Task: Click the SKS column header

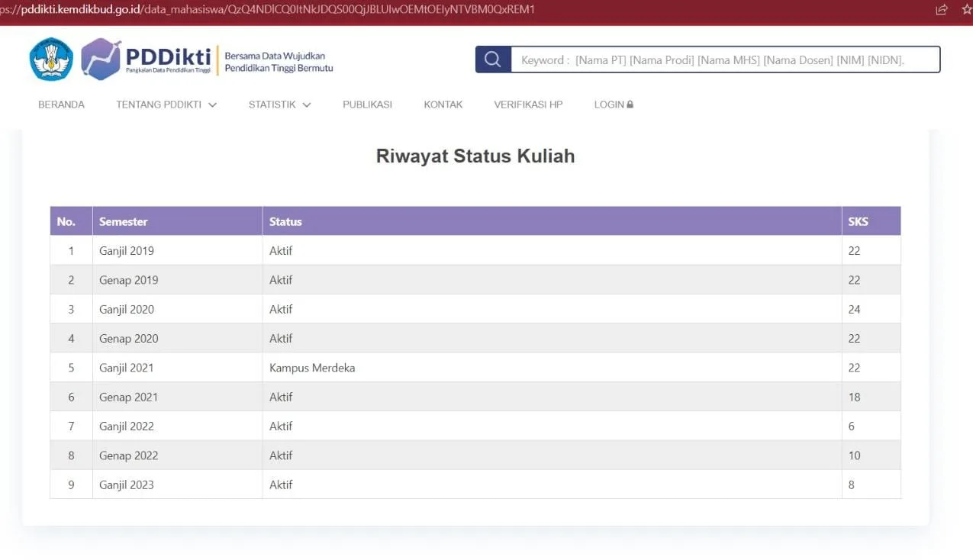Action: [x=858, y=221]
